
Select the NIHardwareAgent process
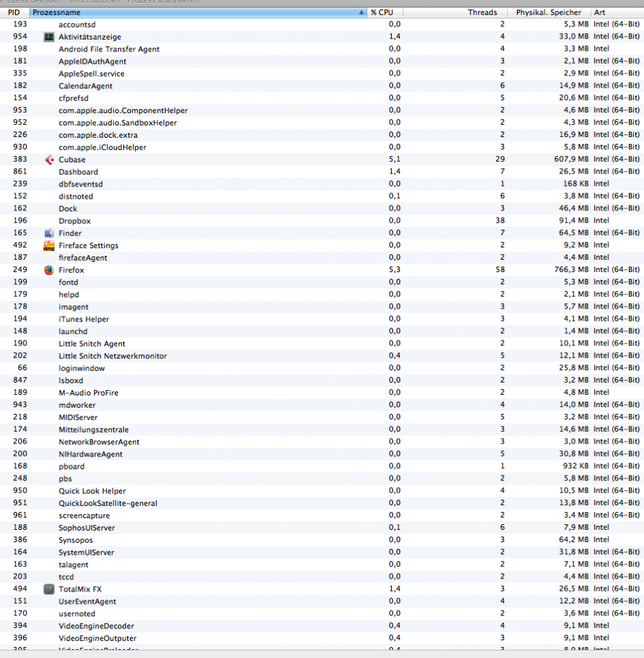(x=90, y=454)
